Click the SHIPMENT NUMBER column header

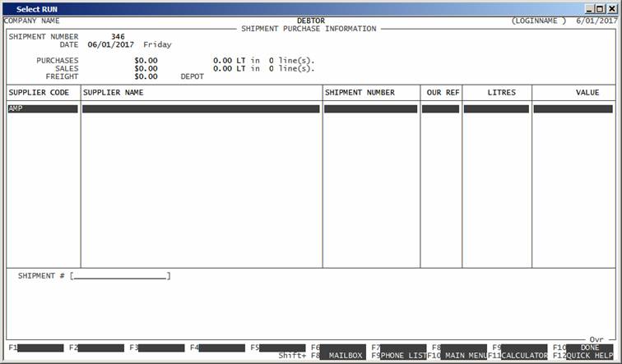tap(360, 92)
